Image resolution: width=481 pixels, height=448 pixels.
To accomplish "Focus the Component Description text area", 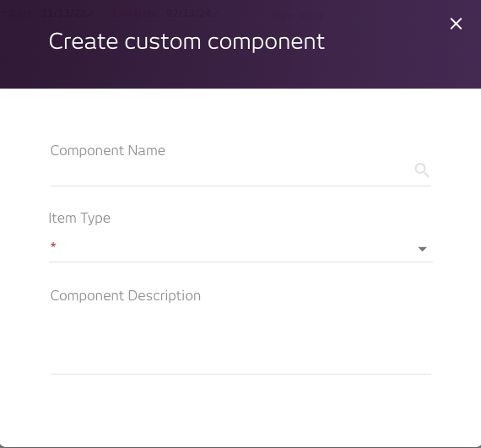I will (x=240, y=339).
